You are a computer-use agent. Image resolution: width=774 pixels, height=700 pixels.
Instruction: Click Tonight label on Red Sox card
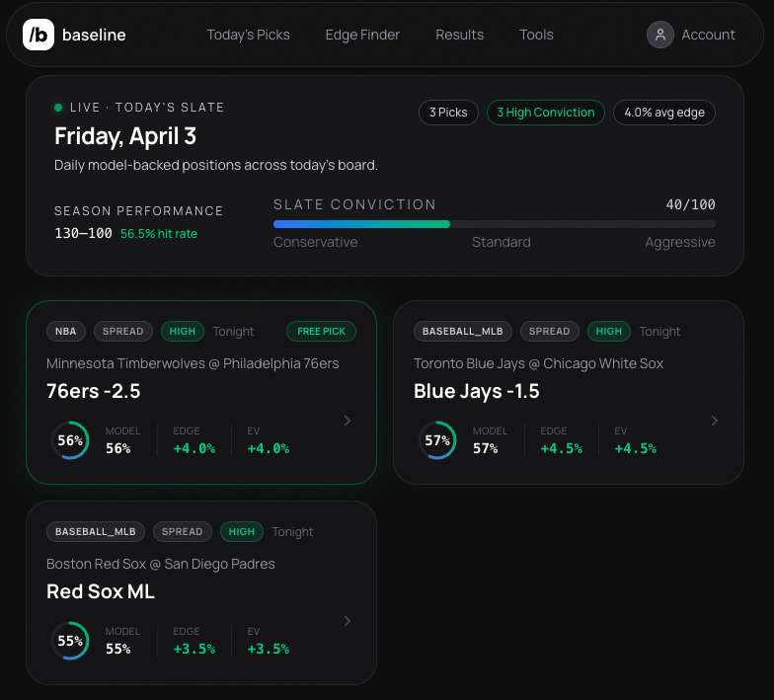(292, 531)
